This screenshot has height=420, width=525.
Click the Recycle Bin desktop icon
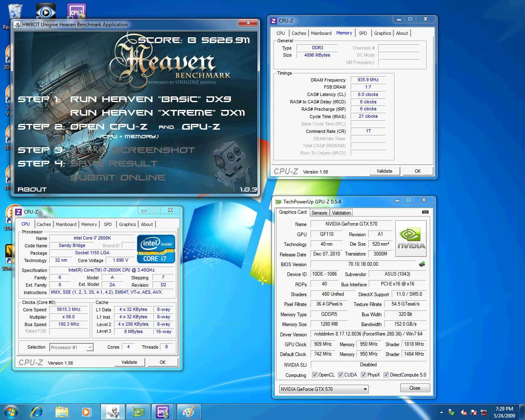pos(15,11)
